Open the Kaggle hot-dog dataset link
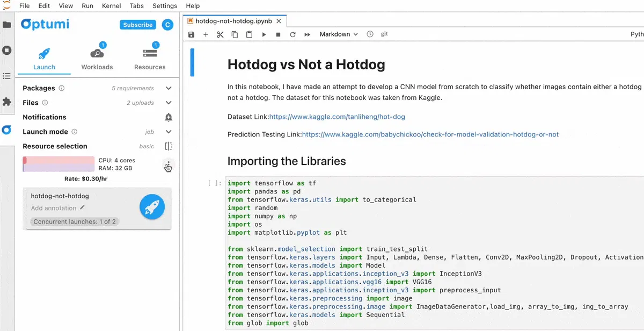Viewport: 644px width, 331px height. pos(337,117)
